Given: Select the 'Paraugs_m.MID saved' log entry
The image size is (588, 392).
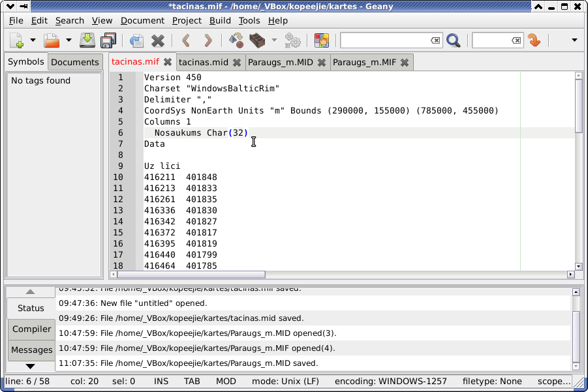Looking at the screenshot, I should click(313, 363).
